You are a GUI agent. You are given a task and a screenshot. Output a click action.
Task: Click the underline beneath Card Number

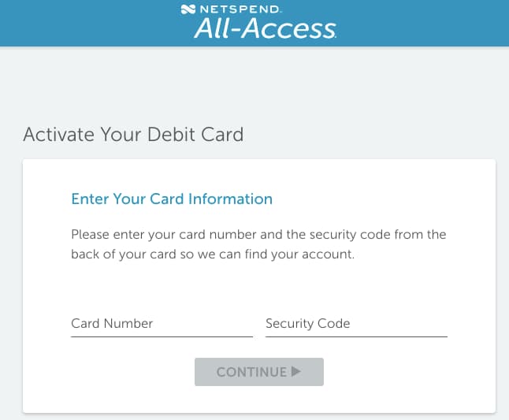162,337
